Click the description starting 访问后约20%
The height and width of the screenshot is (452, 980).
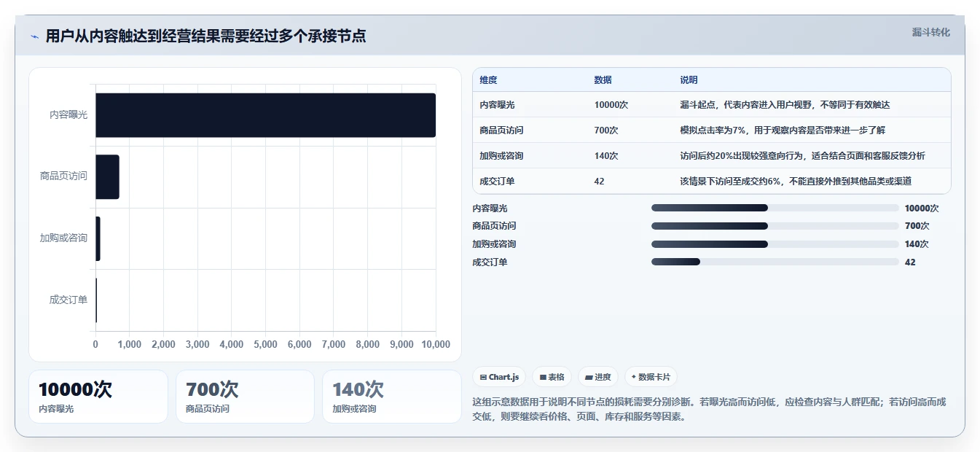(x=803, y=156)
